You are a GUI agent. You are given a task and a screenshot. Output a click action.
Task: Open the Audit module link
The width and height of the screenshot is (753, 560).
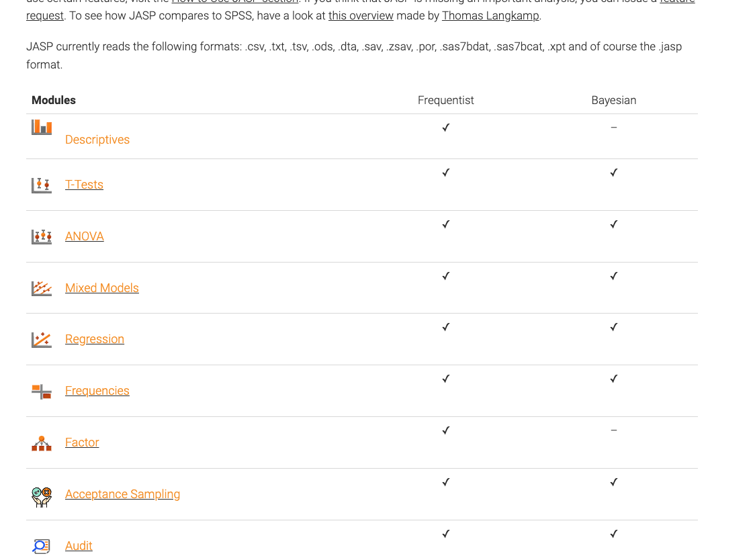point(79,546)
